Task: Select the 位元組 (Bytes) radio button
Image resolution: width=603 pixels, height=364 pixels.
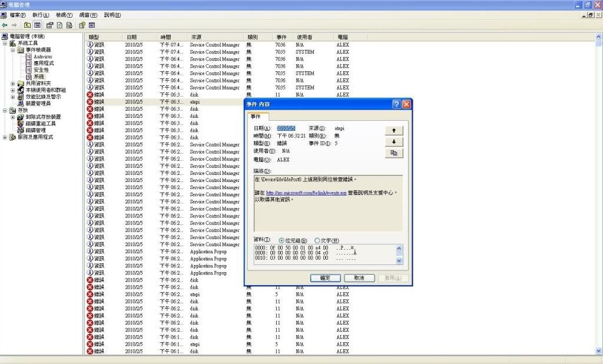Action: [x=281, y=240]
